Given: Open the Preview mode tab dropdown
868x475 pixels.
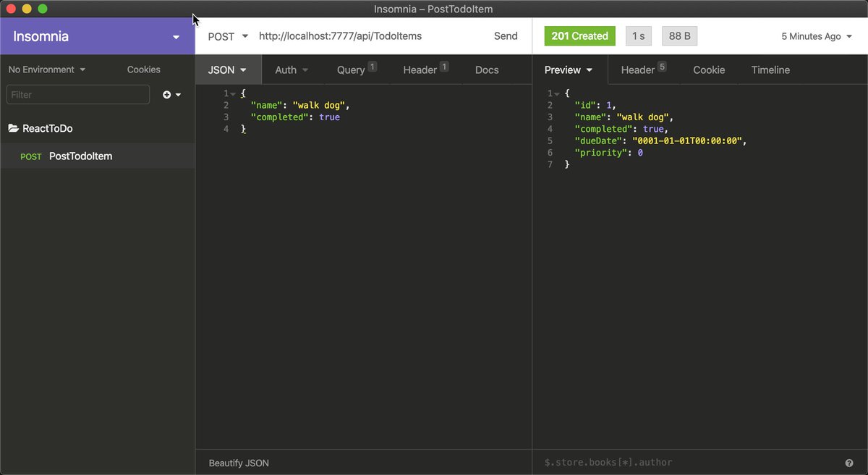Looking at the screenshot, I should click(x=569, y=70).
